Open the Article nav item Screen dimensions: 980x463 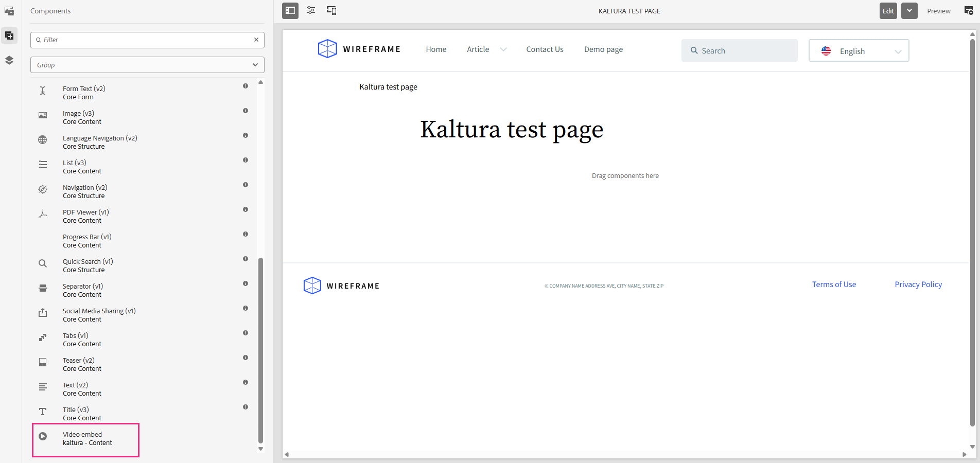[x=478, y=49]
